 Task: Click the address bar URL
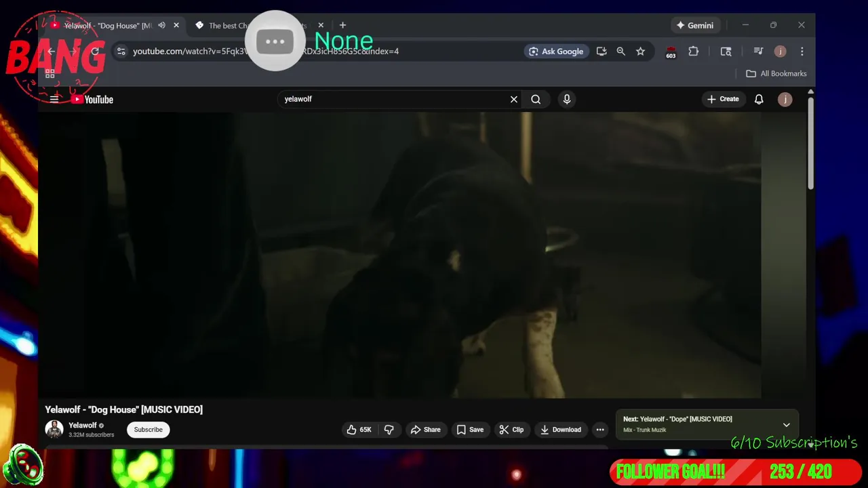(266, 52)
